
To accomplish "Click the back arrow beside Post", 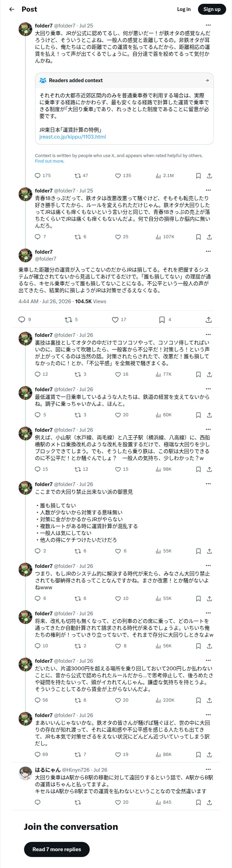I will [x=12, y=9].
